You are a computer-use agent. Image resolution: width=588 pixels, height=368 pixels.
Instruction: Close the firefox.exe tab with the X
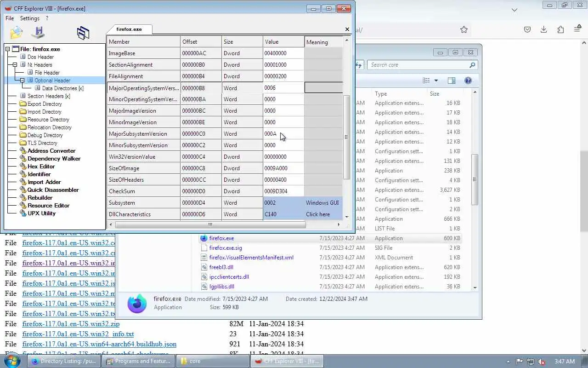(347, 29)
